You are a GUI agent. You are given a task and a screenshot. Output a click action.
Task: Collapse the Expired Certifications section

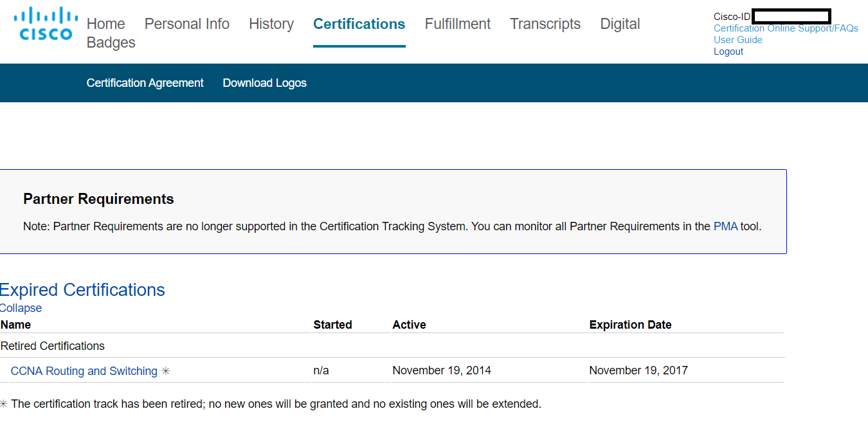pyautogui.click(x=21, y=308)
